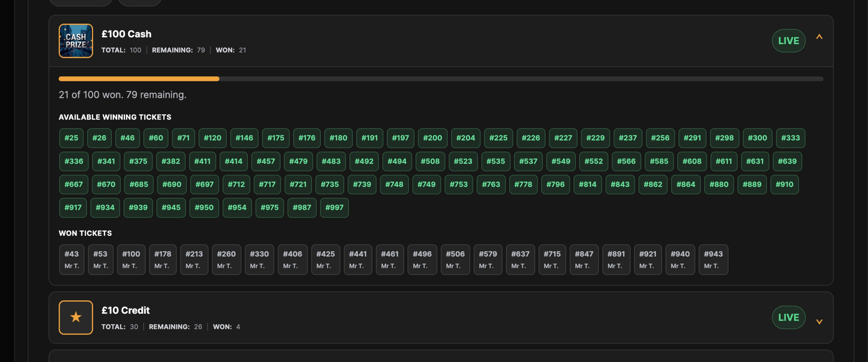The height and width of the screenshot is (362, 868).
Task: Select available ticket #256
Action: (x=660, y=138)
